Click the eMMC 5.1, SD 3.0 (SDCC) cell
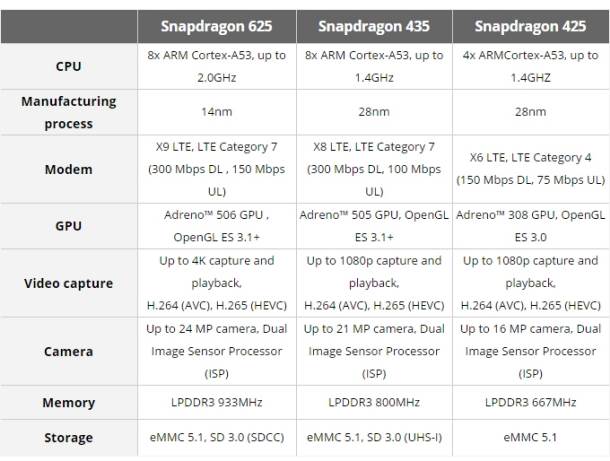This screenshot has height=461, width=610. tap(217, 437)
